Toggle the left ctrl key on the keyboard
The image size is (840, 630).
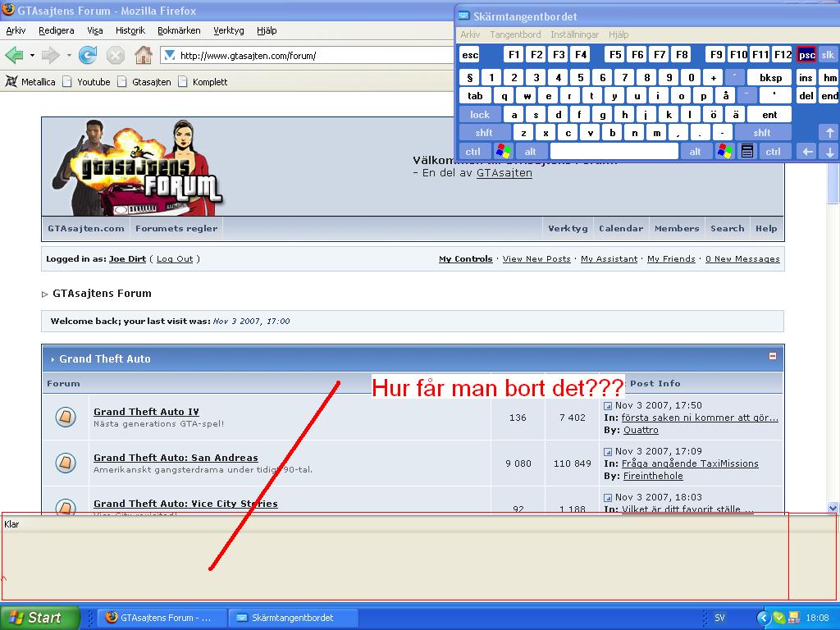point(473,152)
